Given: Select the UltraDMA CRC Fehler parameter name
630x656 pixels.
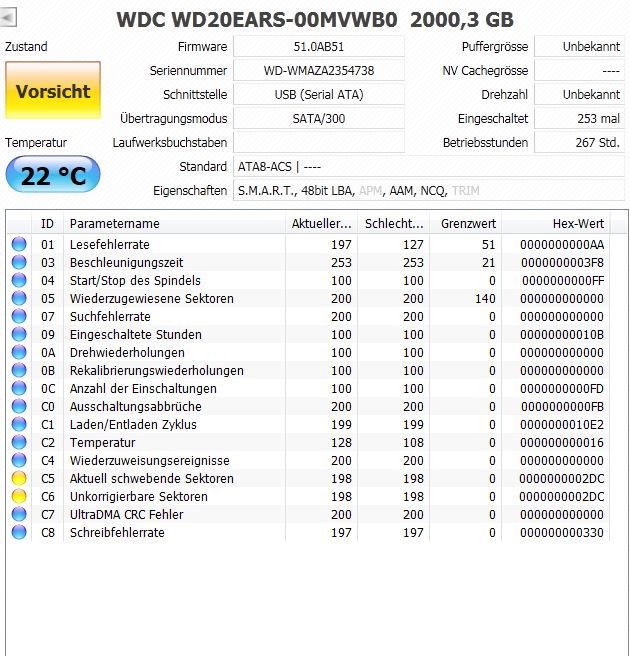Looking at the screenshot, I should [126, 514].
